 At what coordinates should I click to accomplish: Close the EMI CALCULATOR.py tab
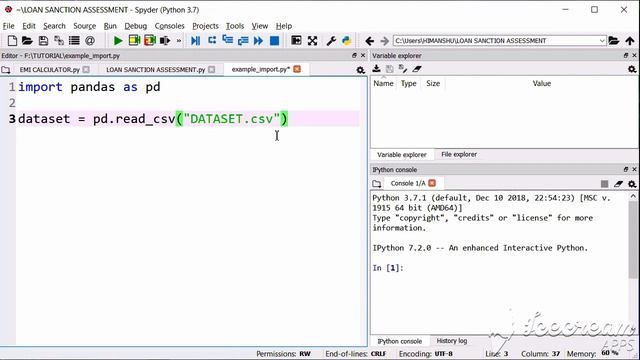point(86,69)
